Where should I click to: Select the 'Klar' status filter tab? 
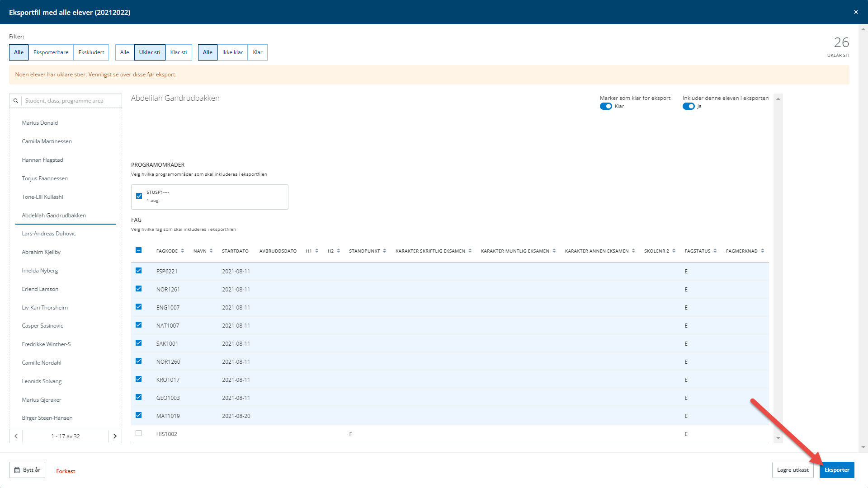click(x=258, y=52)
